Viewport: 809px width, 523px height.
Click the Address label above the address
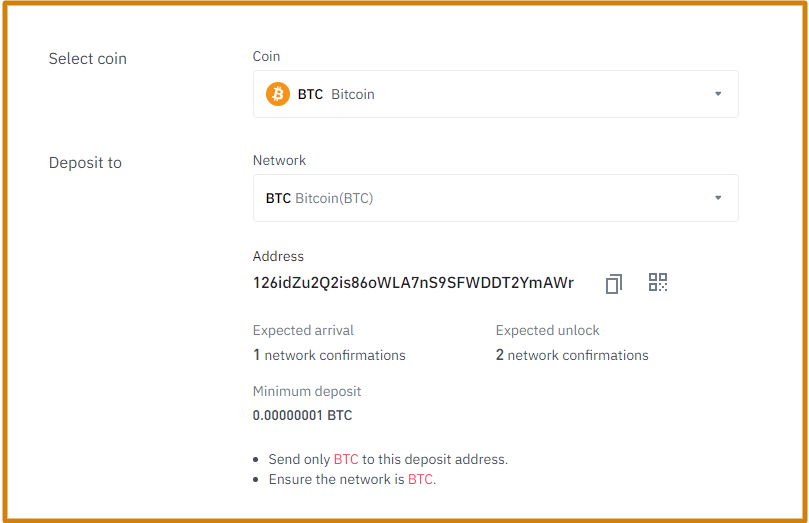pos(278,256)
